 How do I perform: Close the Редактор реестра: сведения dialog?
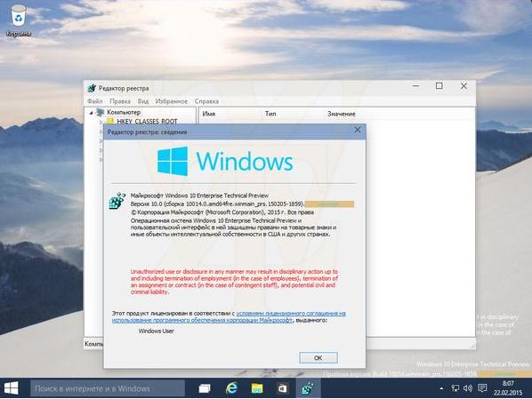[358, 130]
